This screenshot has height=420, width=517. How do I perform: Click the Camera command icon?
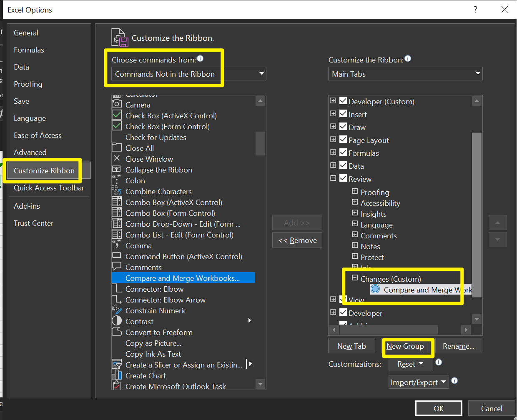coord(117,105)
